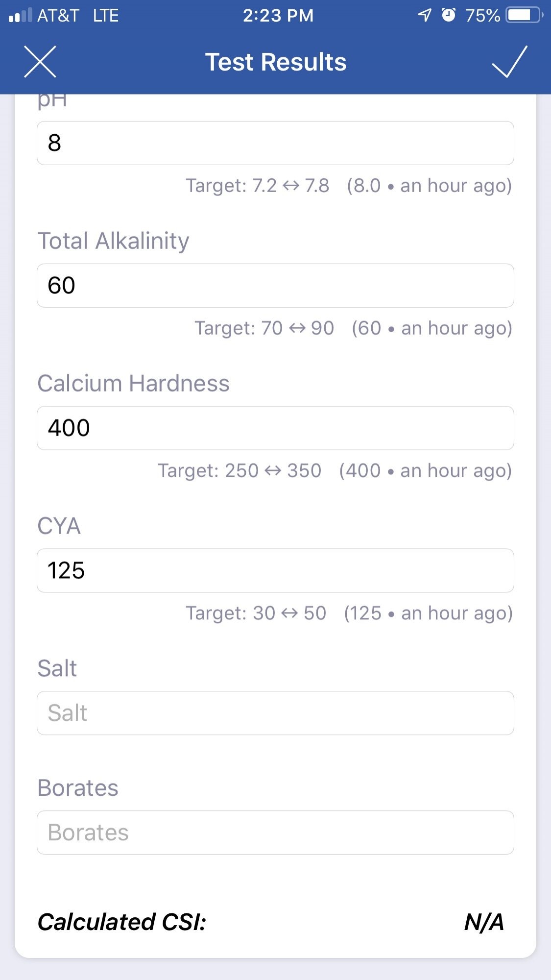Confirm results with the checkmark icon
Viewport: 551px width, 980px height.
[x=509, y=62]
